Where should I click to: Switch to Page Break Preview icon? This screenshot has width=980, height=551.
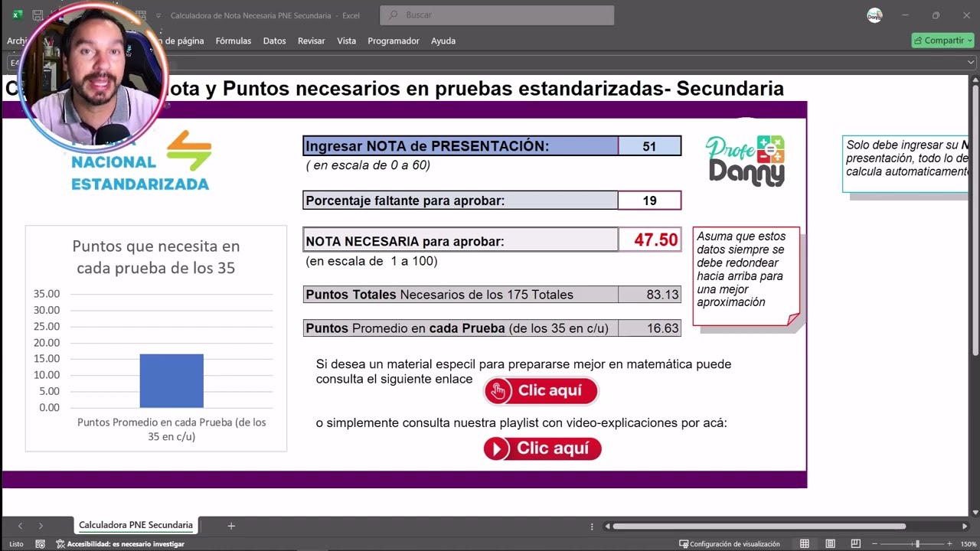click(x=857, y=544)
